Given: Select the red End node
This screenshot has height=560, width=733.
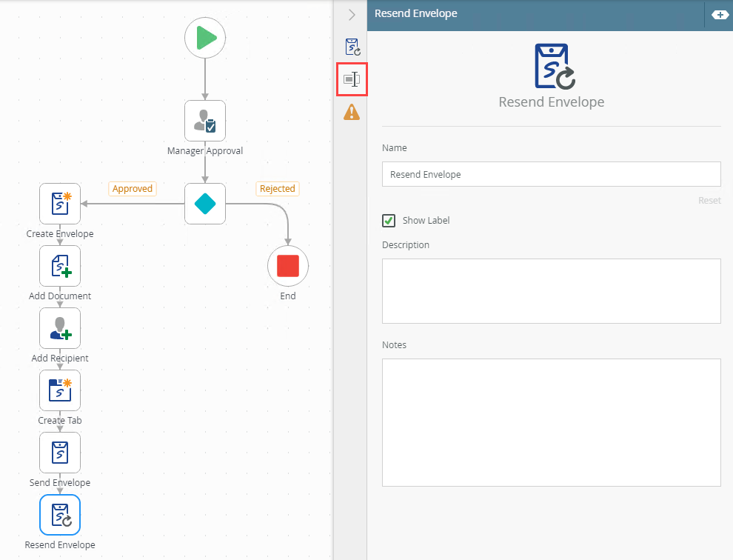Looking at the screenshot, I should tap(288, 266).
